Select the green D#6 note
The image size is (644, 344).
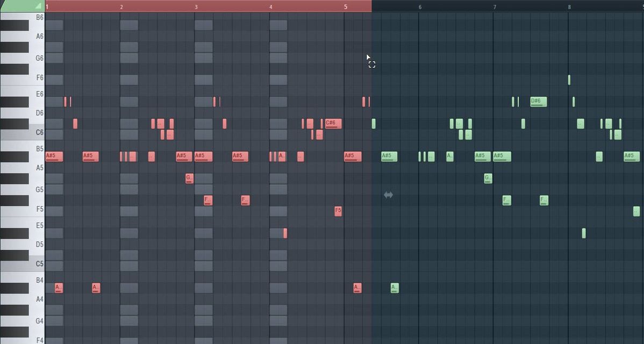tap(538, 101)
